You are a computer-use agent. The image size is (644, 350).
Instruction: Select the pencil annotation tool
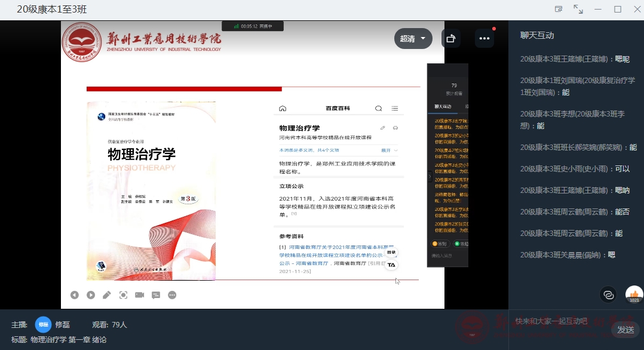tap(107, 295)
